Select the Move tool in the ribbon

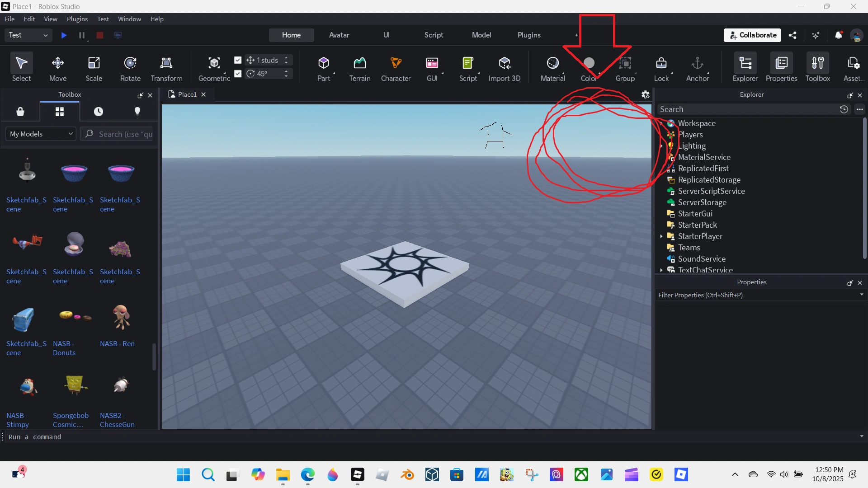58,67
